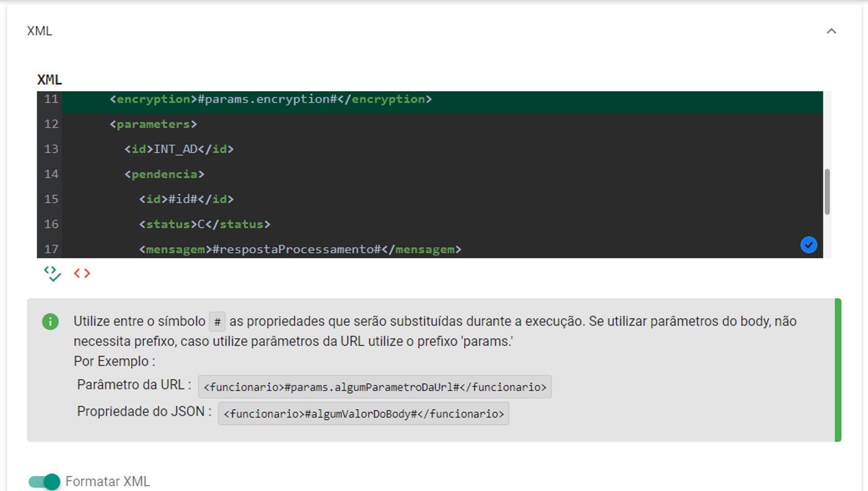Image resolution: width=868 pixels, height=491 pixels.
Task: Click the algumParametroDaUrl example snippet
Action: click(375, 387)
